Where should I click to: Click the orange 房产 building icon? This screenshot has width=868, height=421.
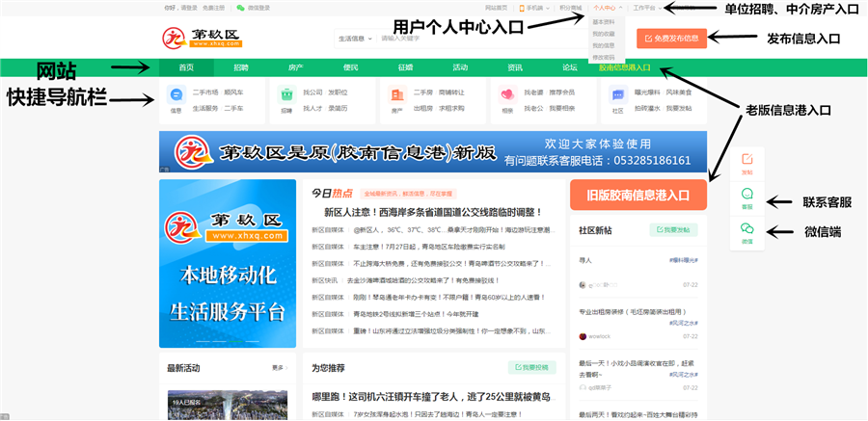pos(397,95)
